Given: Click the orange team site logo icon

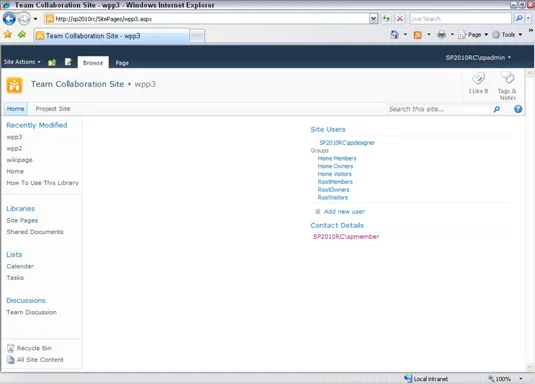Looking at the screenshot, I should (x=14, y=85).
